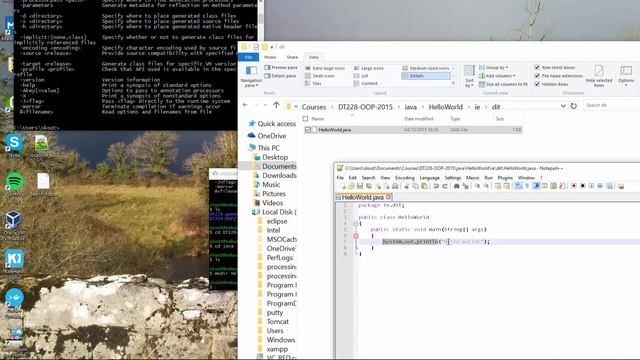Toggle the Indent Guide icon in Notepad++
Viewport: 640px width, 360px height.
click(x=536, y=186)
